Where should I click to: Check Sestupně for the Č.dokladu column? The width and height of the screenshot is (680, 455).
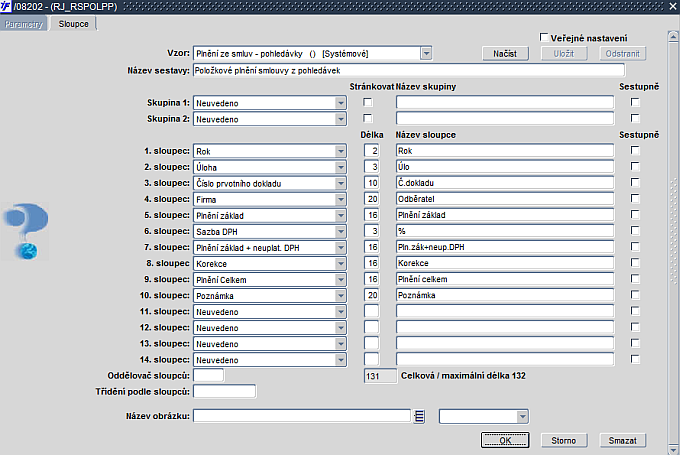click(635, 183)
